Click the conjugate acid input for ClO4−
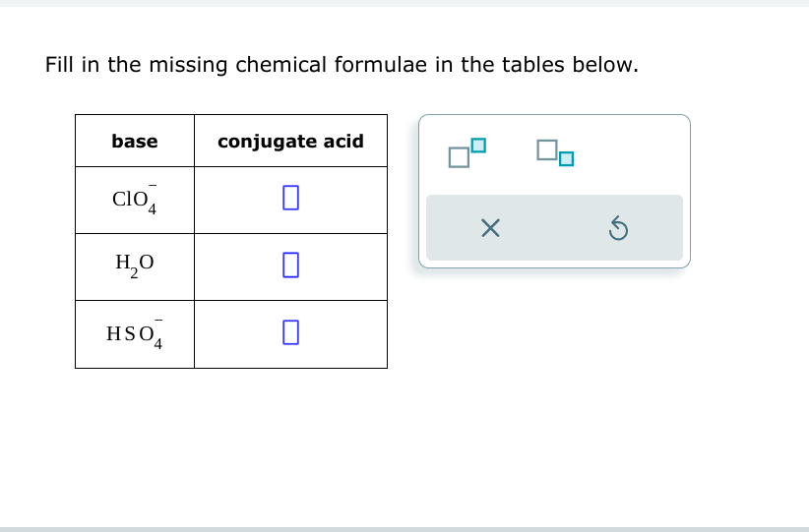Screen dimensions: 809x532 point(290,198)
